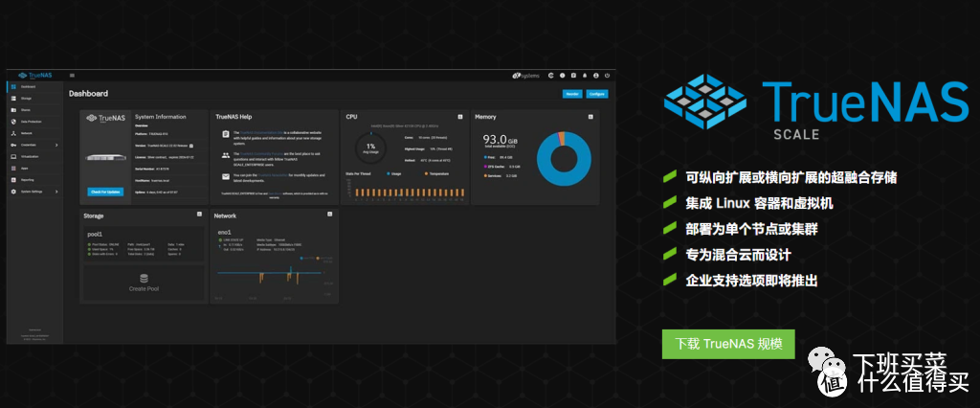Click the TrueNAS logo in the top bar
The height and width of the screenshot is (408, 980).
pyautogui.click(x=35, y=75)
